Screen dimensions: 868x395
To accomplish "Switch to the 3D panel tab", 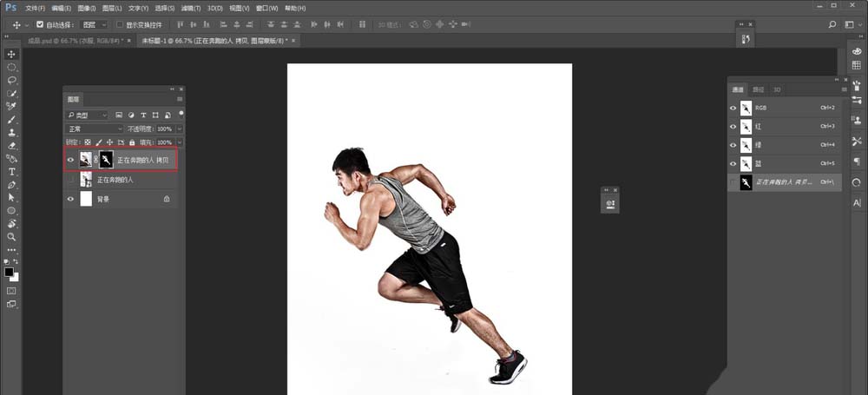I will point(777,89).
